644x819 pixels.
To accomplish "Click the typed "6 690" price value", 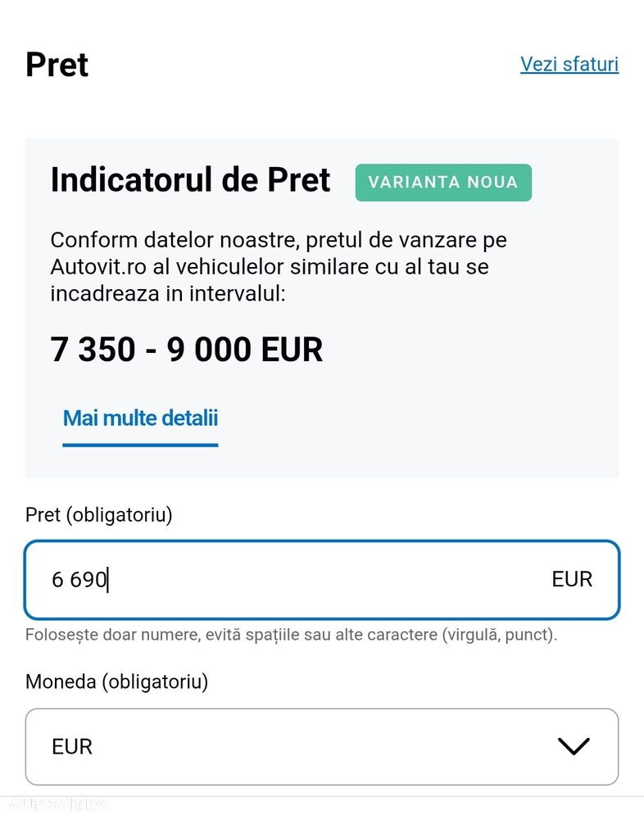I will click(x=79, y=580).
